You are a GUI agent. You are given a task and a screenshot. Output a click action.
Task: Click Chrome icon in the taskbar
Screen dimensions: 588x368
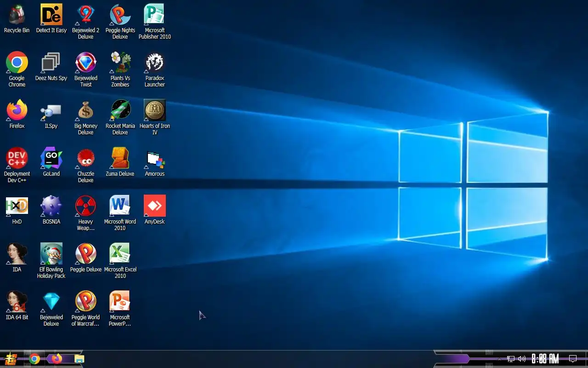[34, 359]
